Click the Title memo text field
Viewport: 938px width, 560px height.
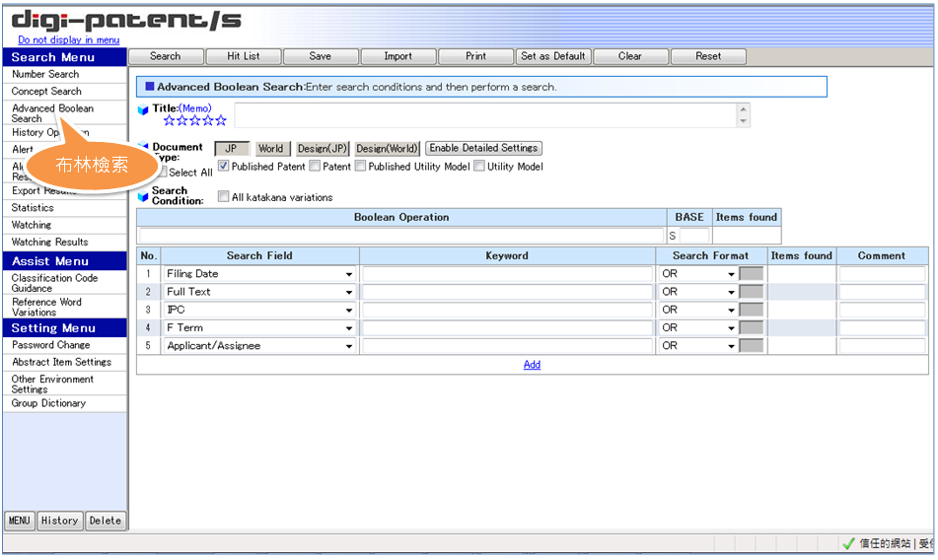tap(485, 115)
